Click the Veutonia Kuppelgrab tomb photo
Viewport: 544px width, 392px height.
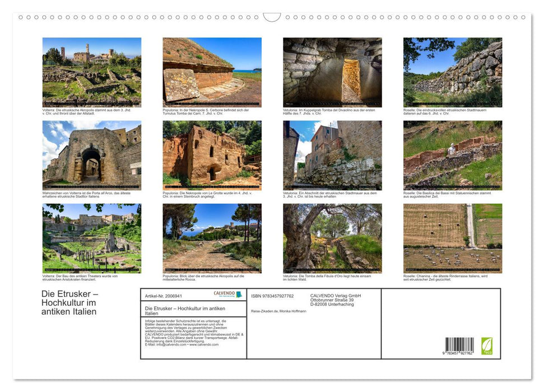[x=332, y=72]
